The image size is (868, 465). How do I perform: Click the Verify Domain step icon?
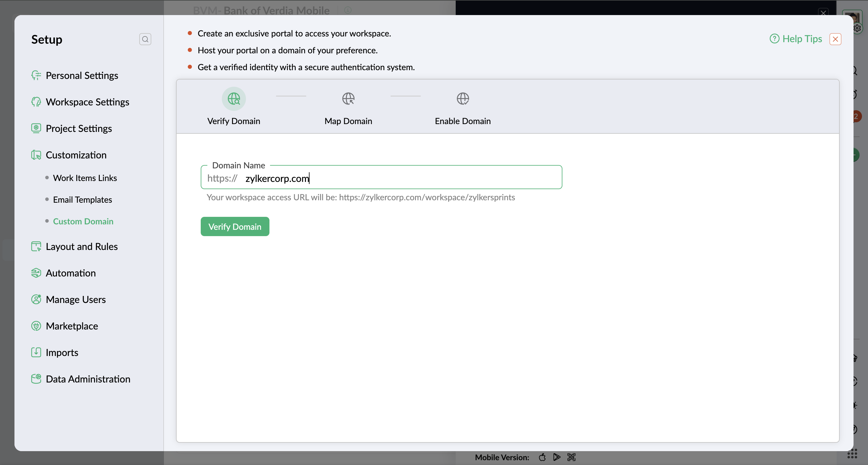pyautogui.click(x=234, y=99)
